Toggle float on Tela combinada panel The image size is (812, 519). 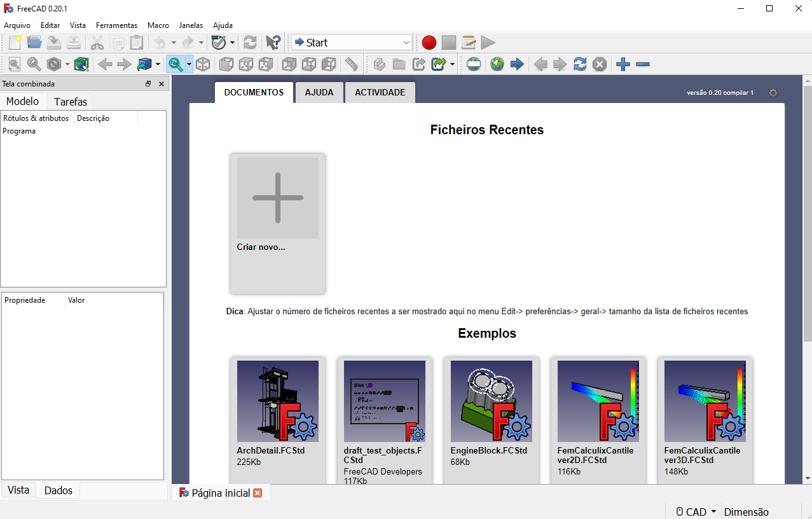[148, 84]
